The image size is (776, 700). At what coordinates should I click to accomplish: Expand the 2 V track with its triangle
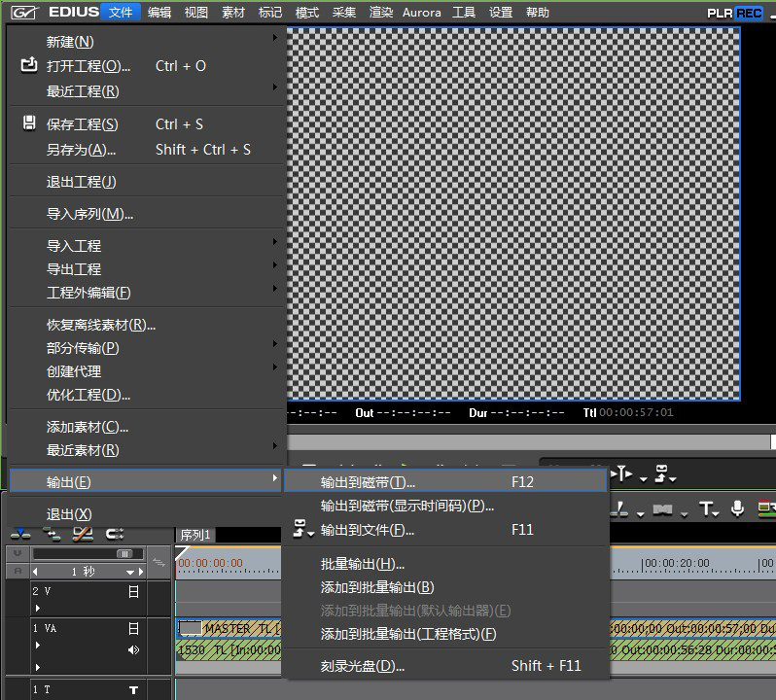(x=38, y=608)
